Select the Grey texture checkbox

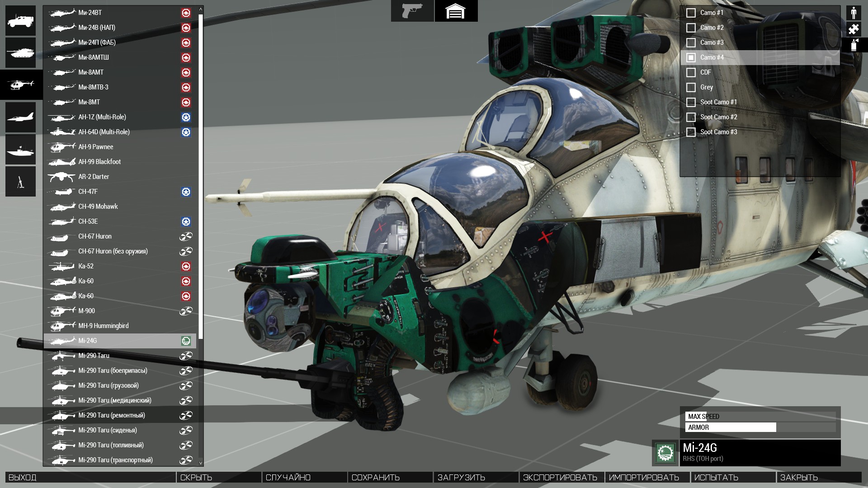point(691,87)
